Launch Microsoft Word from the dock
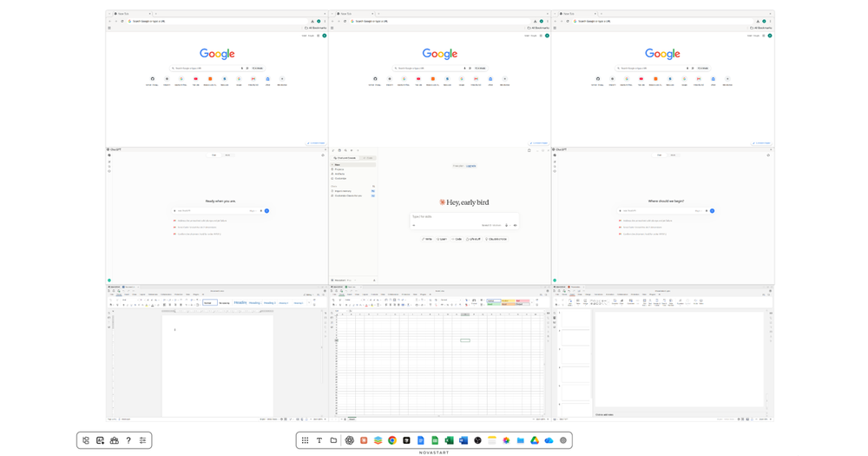The image size is (868, 456). coord(464,440)
